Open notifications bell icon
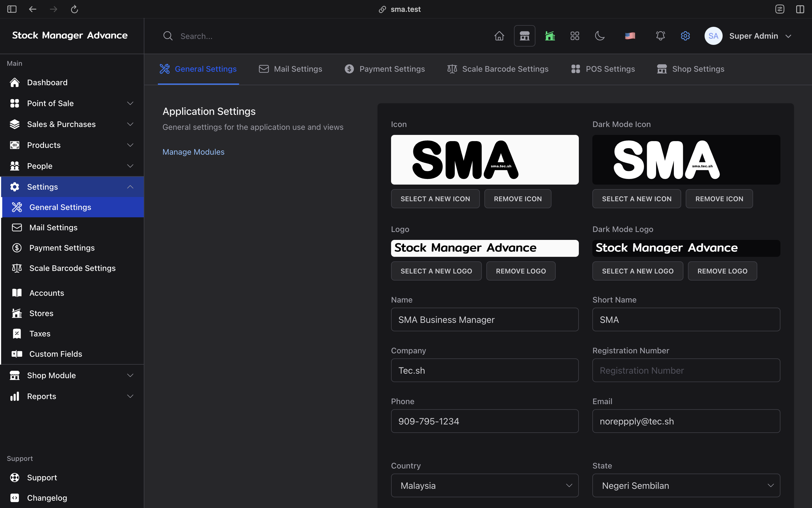Image resolution: width=812 pixels, height=508 pixels. click(660, 36)
